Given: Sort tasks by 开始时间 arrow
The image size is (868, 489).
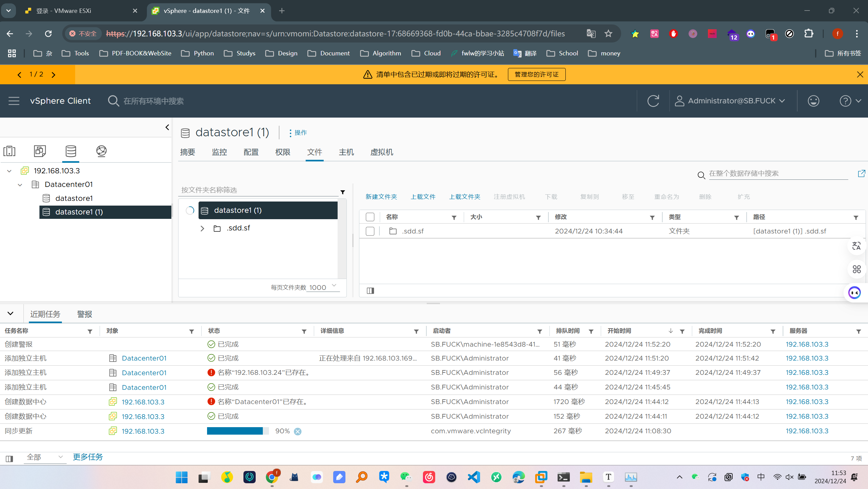Looking at the screenshot, I should point(670,331).
